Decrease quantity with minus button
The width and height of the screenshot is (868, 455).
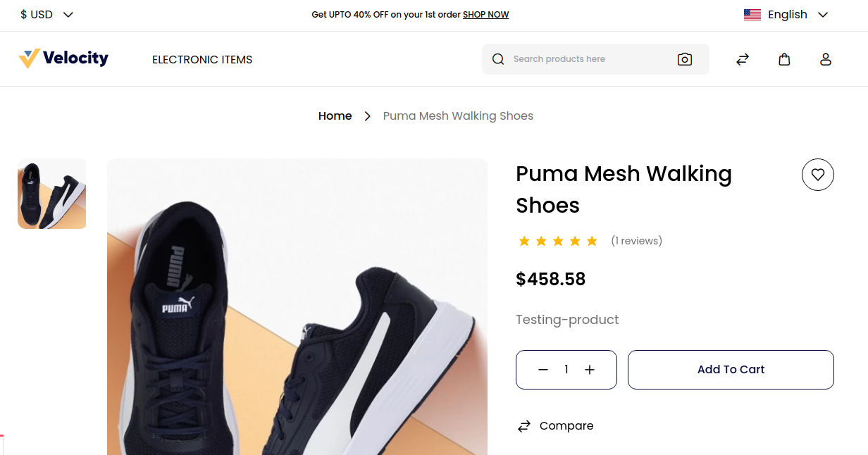pyautogui.click(x=543, y=370)
